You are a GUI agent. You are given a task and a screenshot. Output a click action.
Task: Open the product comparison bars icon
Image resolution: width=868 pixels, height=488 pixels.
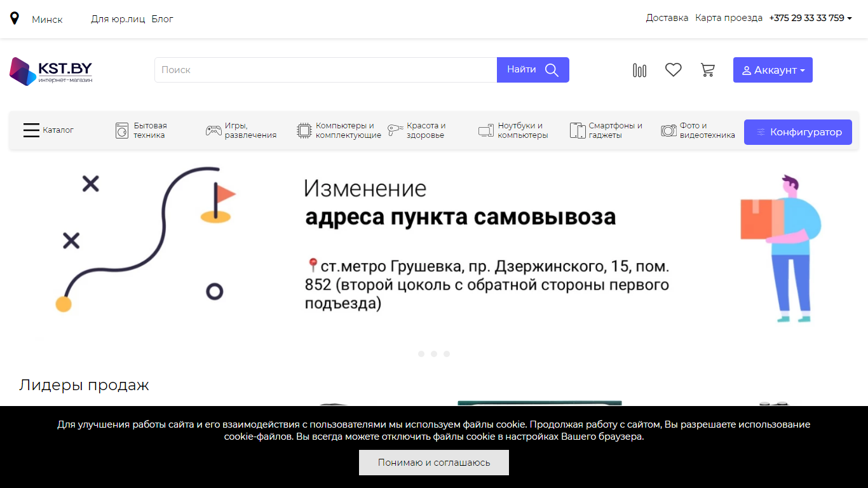pos(639,70)
